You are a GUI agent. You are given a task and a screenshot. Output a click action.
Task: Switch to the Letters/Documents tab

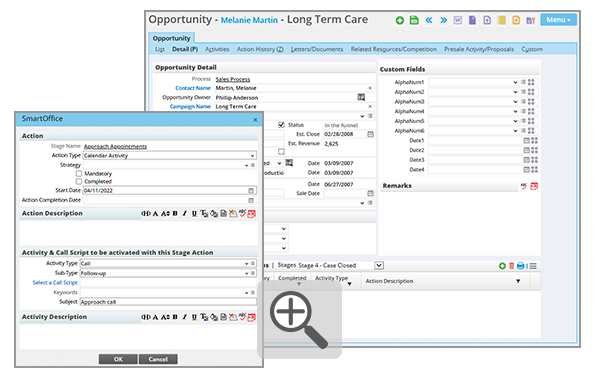(x=317, y=49)
